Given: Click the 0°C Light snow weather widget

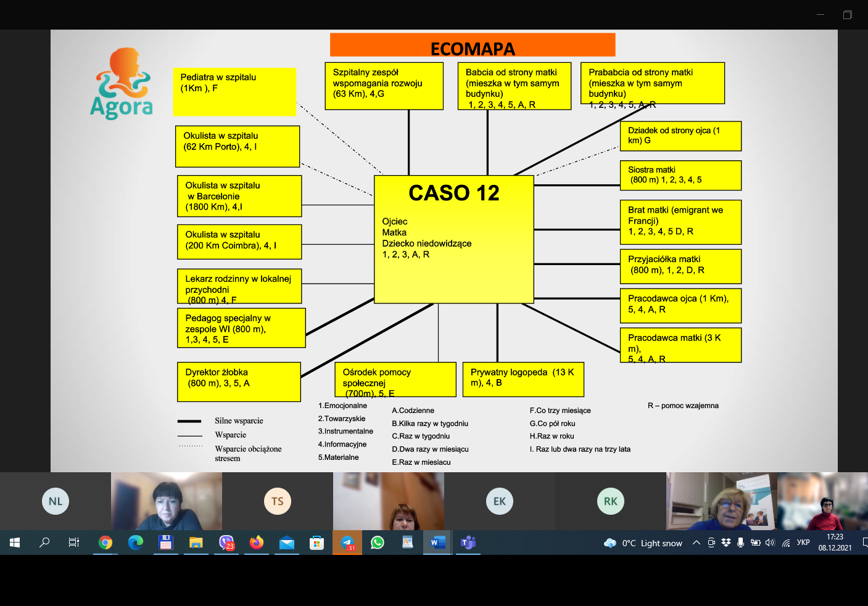Looking at the screenshot, I should click(645, 543).
